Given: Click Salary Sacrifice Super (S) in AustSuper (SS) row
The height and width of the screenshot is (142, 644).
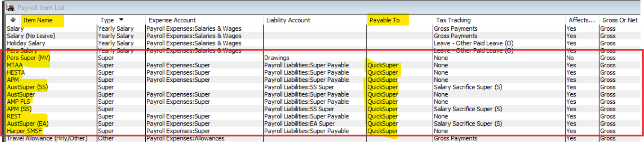Looking at the screenshot, I should 468,87.
